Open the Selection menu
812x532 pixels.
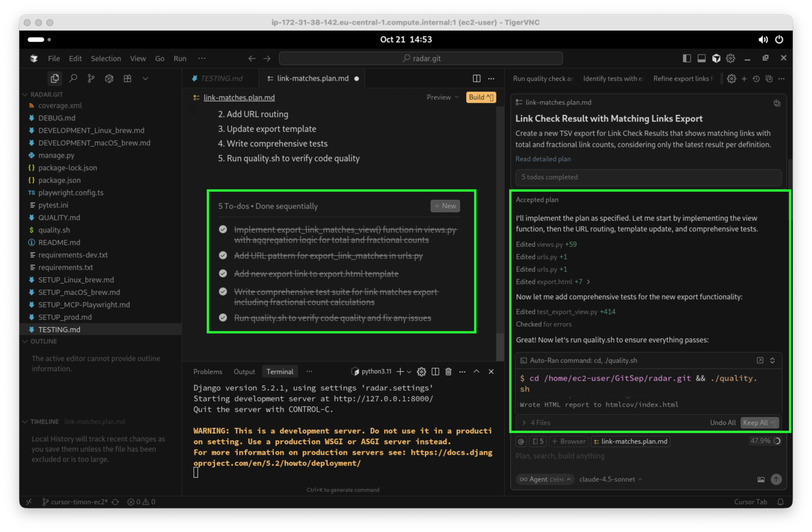106,58
